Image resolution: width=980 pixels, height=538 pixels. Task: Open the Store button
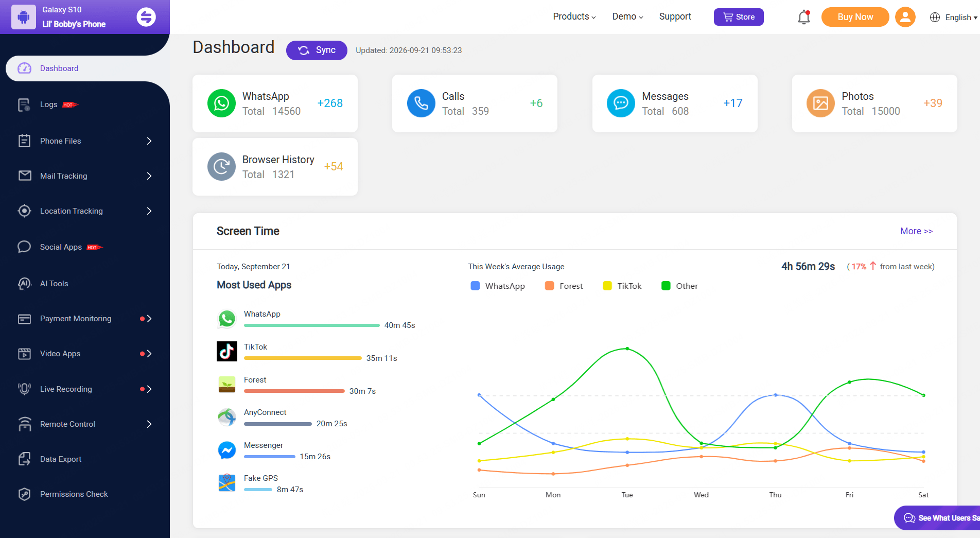click(739, 17)
